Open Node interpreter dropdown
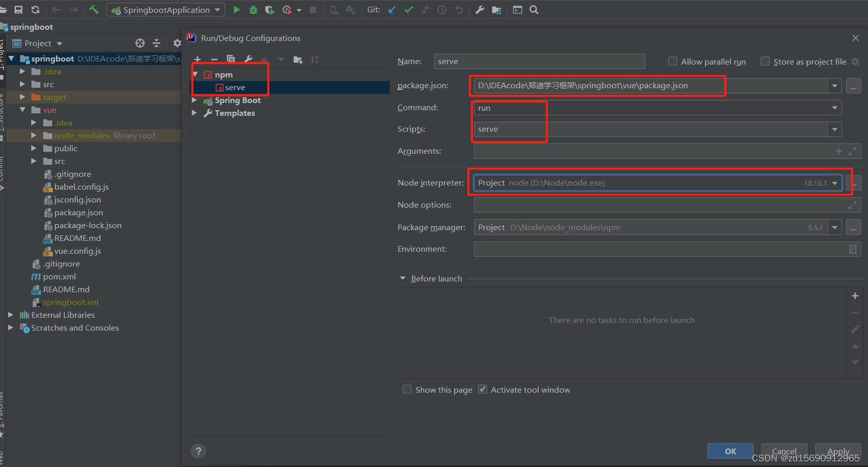This screenshot has height=467, width=868. [835, 183]
